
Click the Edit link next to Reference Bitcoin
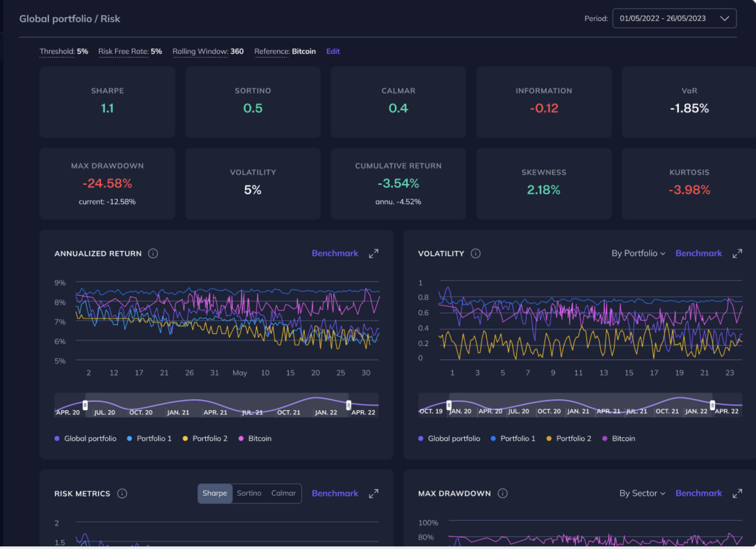tap(333, 51)
